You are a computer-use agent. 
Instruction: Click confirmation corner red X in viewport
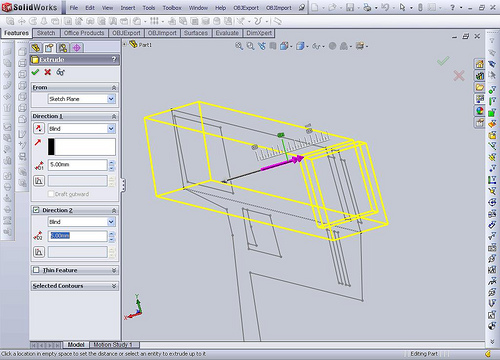[x=459, y=76]
